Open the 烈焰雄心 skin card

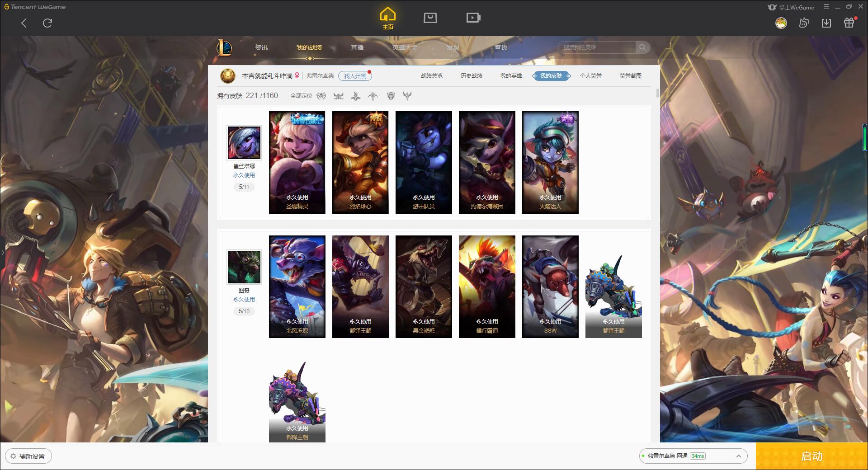tap(360, 162)
